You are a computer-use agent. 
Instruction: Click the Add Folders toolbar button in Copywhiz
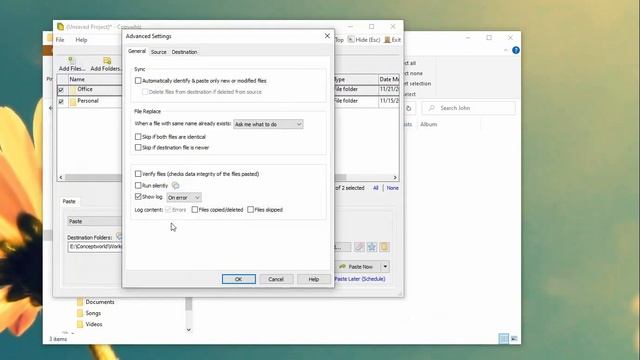click(106, 64)
